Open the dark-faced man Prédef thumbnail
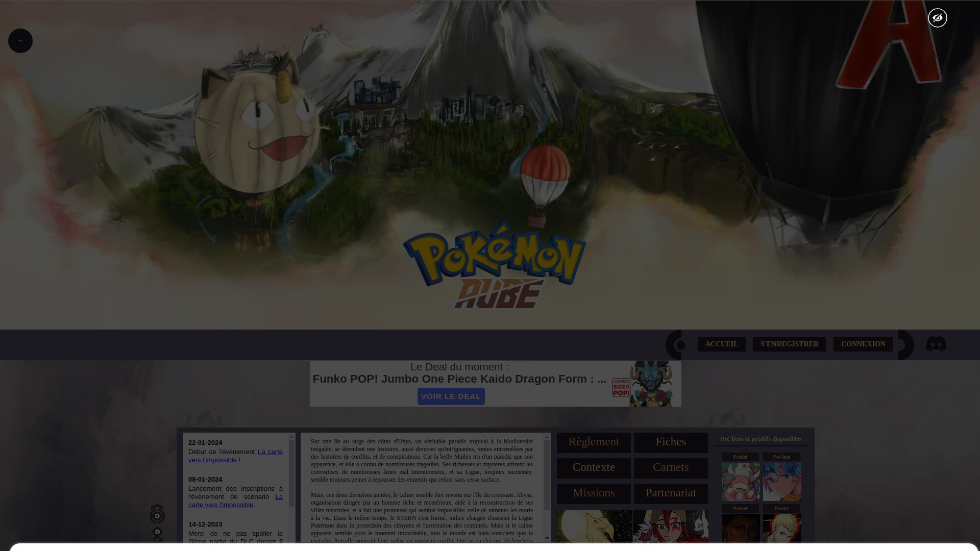Image resolution: width=980 pixels, height=551 pixels. point(741,529)
